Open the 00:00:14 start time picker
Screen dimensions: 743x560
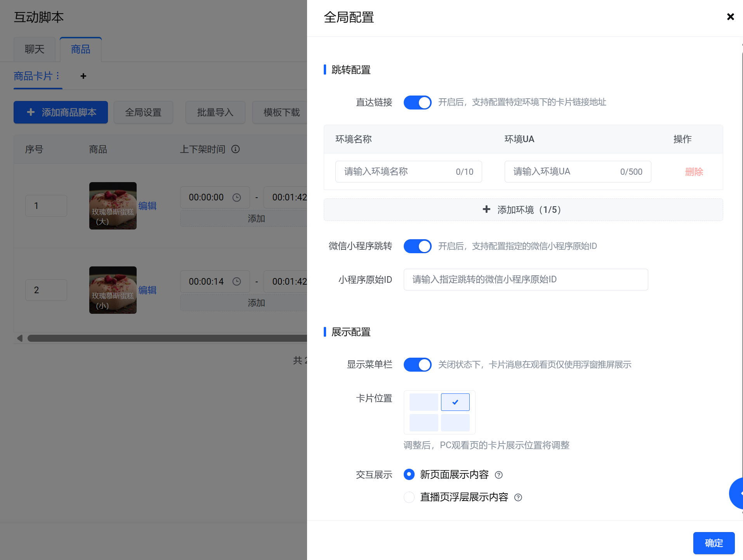pos(215,282)
